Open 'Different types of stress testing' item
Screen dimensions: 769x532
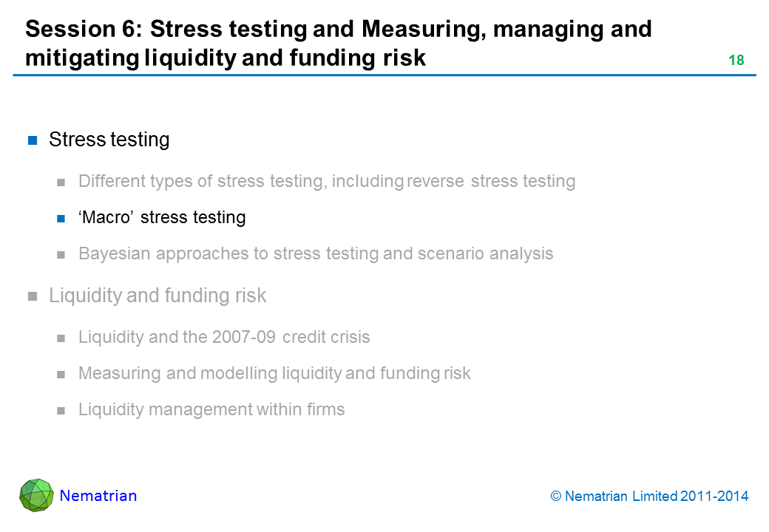tap(326, 181)
